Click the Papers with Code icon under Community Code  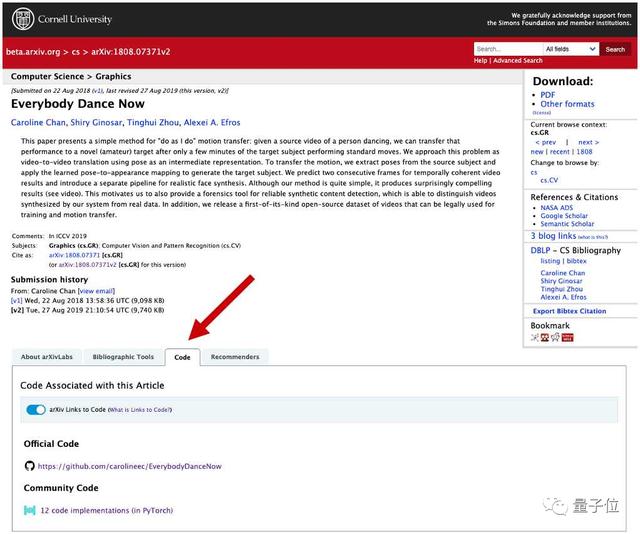(x=30, y=510)
